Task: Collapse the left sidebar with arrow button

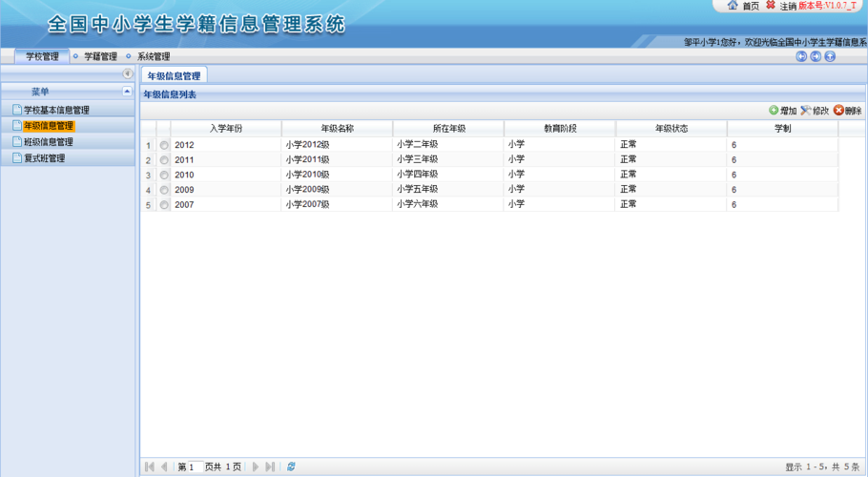Action: coord(127,73)
